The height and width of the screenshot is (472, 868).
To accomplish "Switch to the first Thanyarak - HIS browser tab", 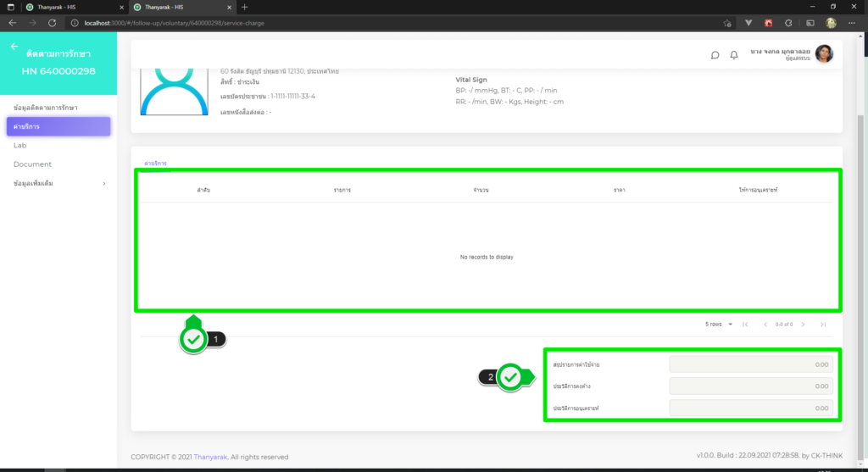I will (59, 7).
